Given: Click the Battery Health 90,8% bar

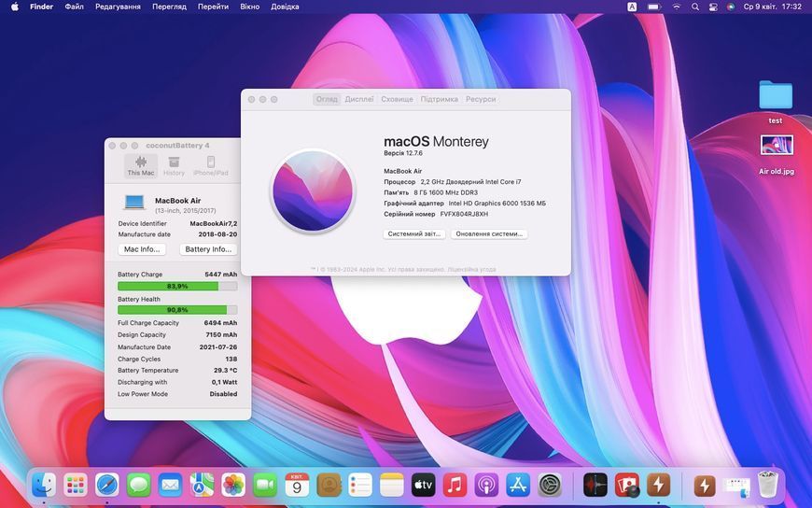Looking at the screenshot, I should click(x=177, y=310).
